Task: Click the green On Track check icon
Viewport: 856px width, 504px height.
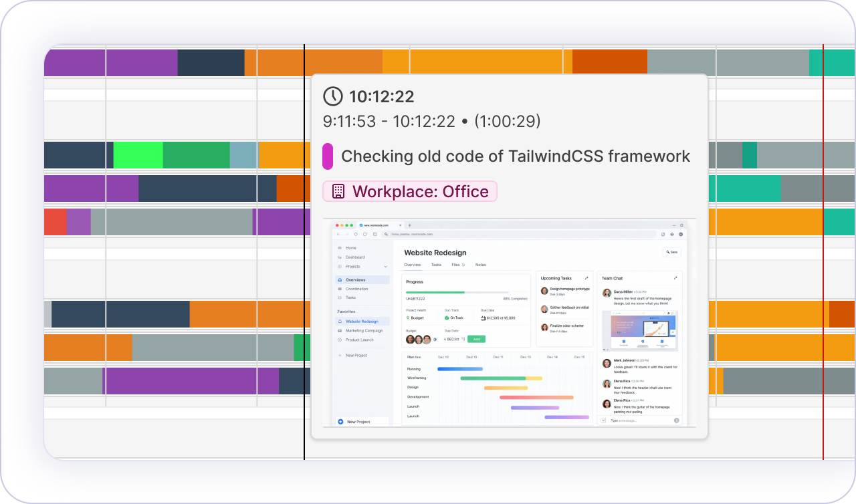Action: 446,318
